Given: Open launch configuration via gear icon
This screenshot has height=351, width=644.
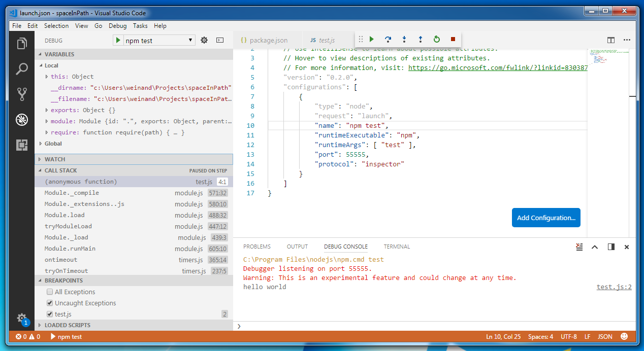Looking at the screenshot, I should (x=204, y=40).
